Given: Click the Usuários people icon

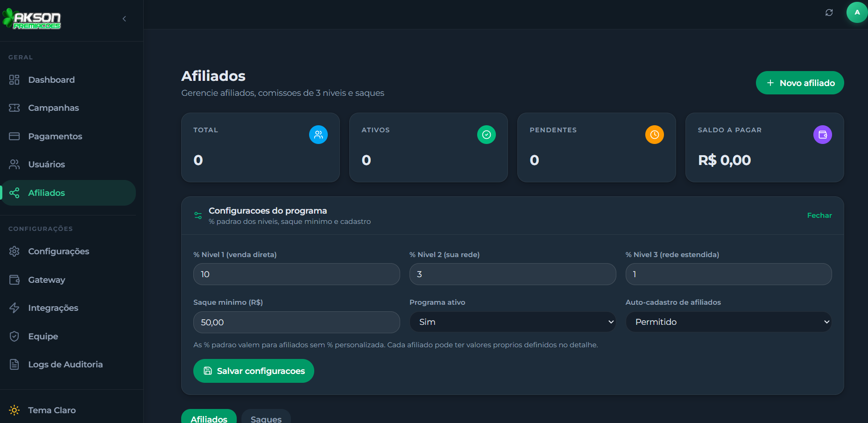Looking at the screenshot, I should click(x=14, y=165).
